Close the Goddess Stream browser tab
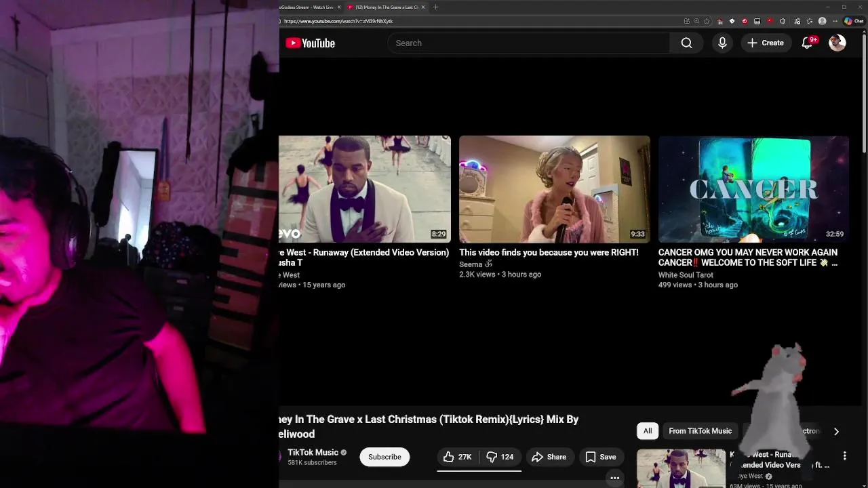The width and height of the screenshot is (868, 488). click(x=338, y=7)
